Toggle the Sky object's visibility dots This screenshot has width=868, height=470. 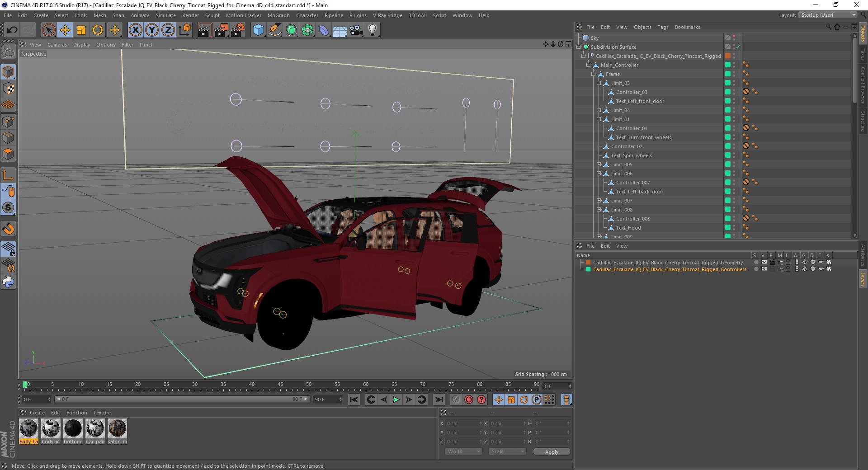[734, 38]
